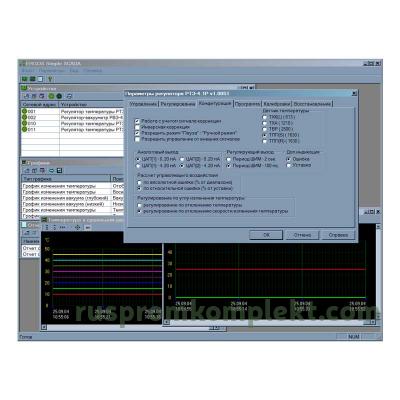Click the add device icon in Devices panel toolbar
Viewport: 400px width, 400px height.
27,96
